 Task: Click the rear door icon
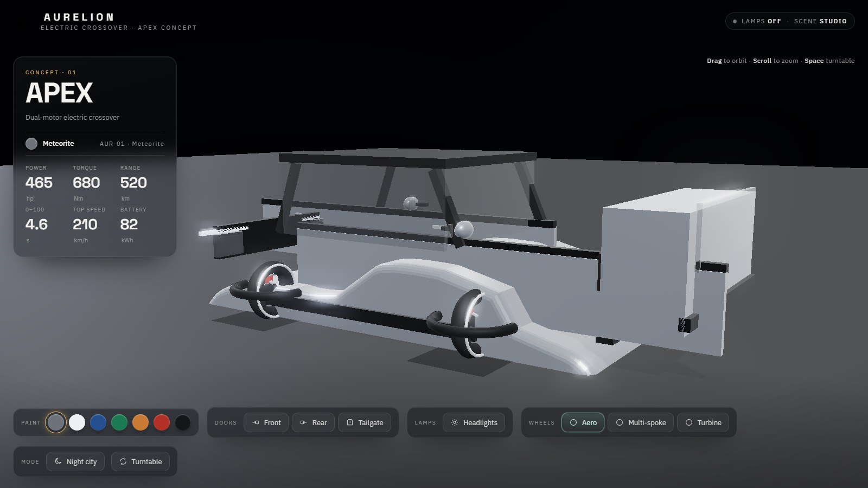[x=304, y=422]
